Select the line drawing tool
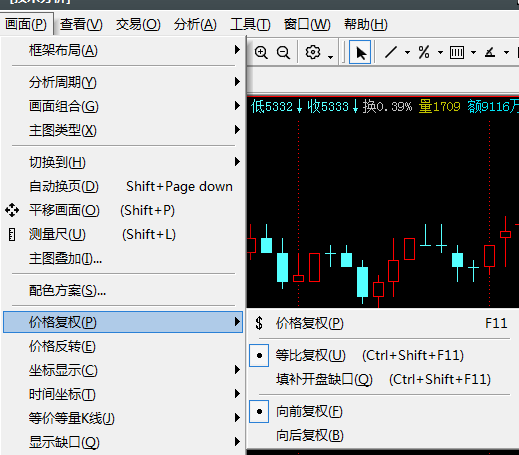This screenshot has height=455, width=519. click(391, 52)
